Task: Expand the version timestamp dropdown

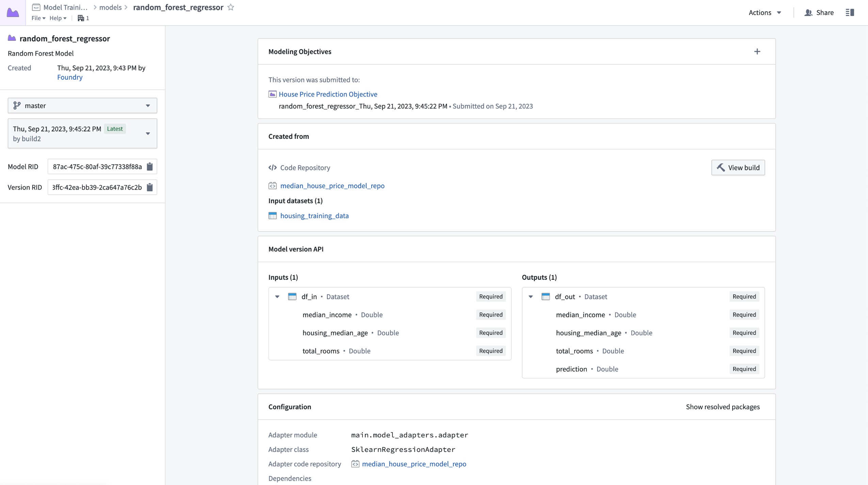Action: 148,133
